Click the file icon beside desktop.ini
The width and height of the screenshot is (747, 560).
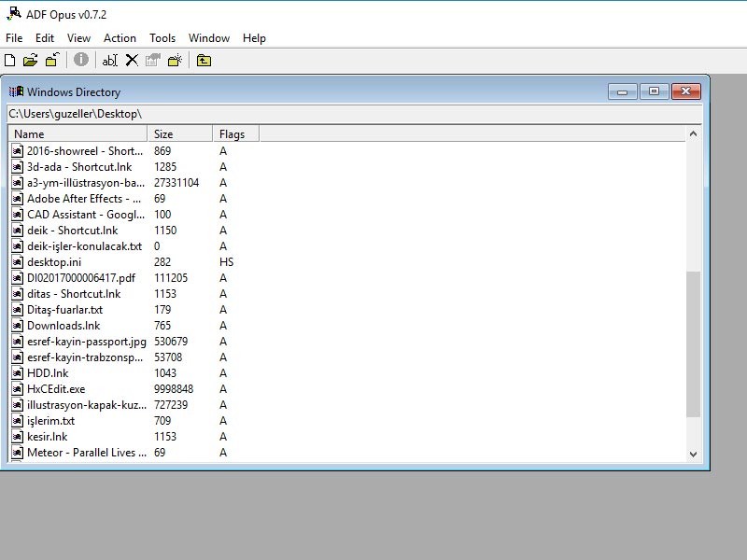coord(17,262)
